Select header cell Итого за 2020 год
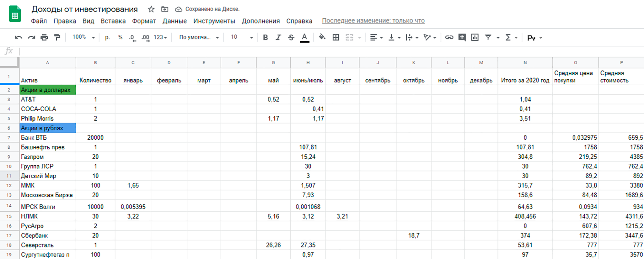 525,77
